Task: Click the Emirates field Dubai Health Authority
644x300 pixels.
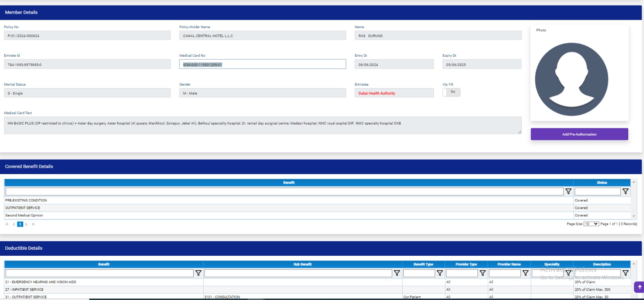Action: point(394,93)
